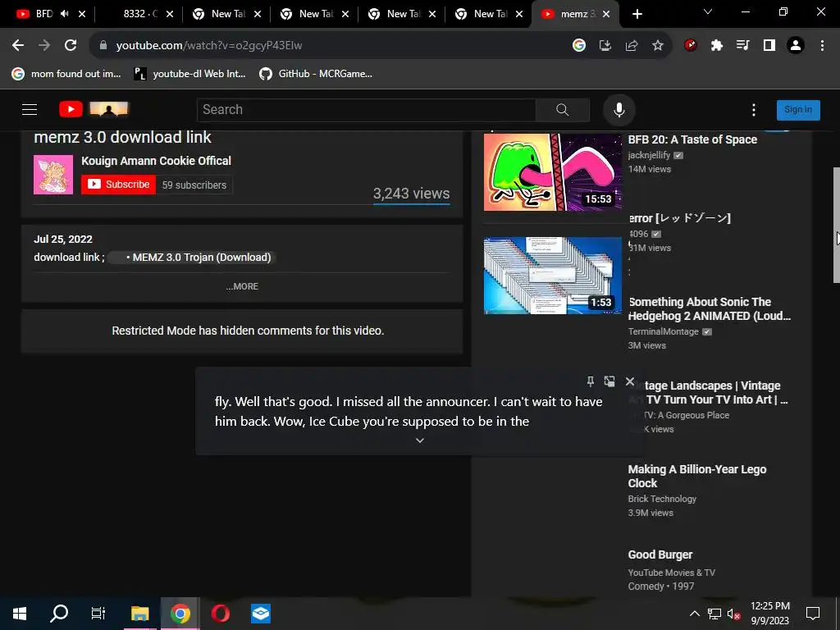Open the Kouign Amann Cookie Offical channel name
Viewport: 840px width, 630px height.
pos(157,161)
